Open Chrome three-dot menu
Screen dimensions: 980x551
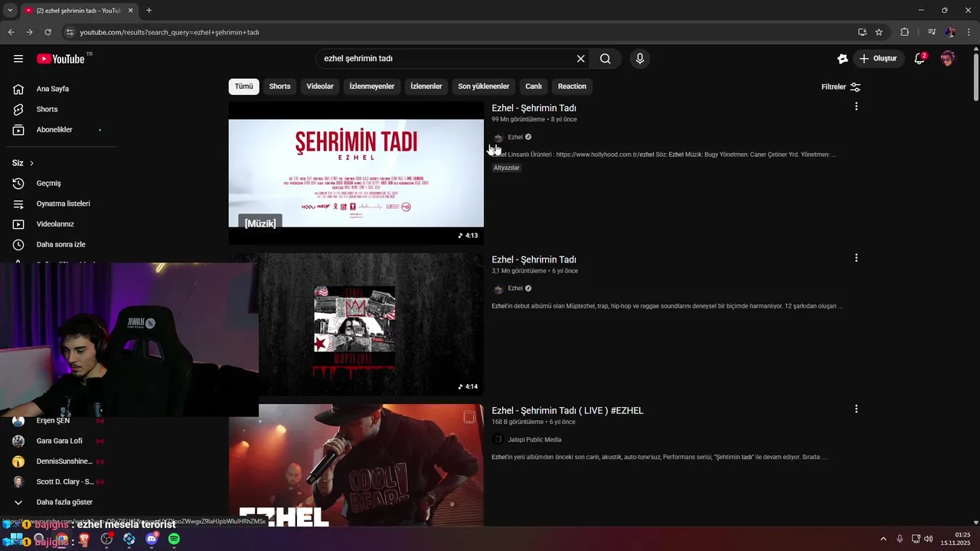[x=969, y=32]
